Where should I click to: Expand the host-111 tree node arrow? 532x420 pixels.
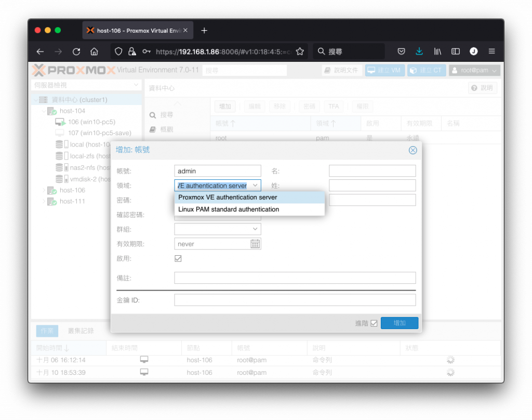pyautogui.click(x=44, y=201)
